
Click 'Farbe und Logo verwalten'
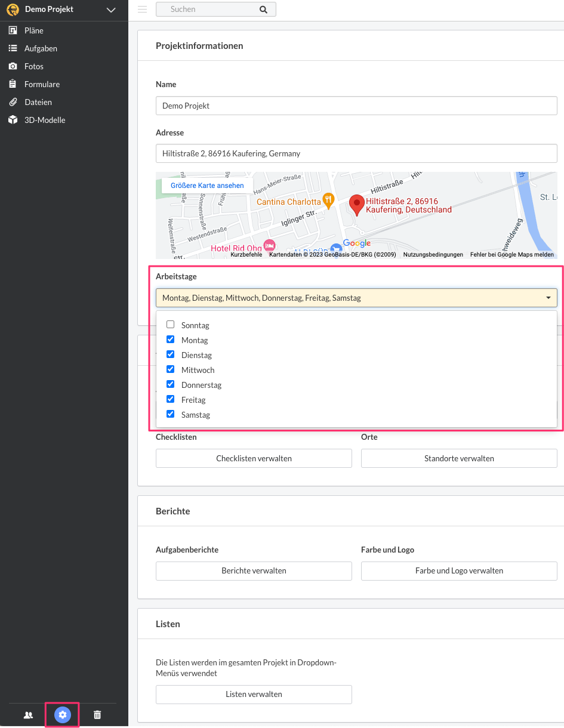click(x=459, y=570)
